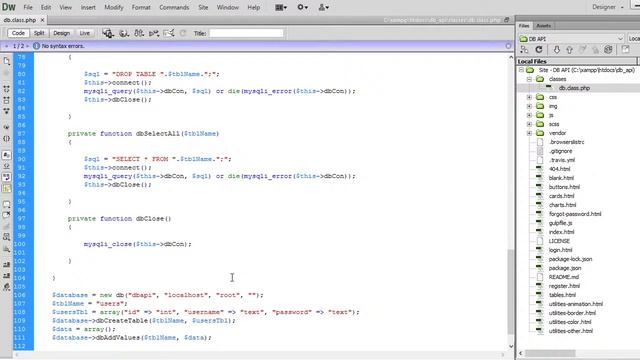Collapse the Site - DB API root node
Screen dimensions: 640x360
(521, 70)
